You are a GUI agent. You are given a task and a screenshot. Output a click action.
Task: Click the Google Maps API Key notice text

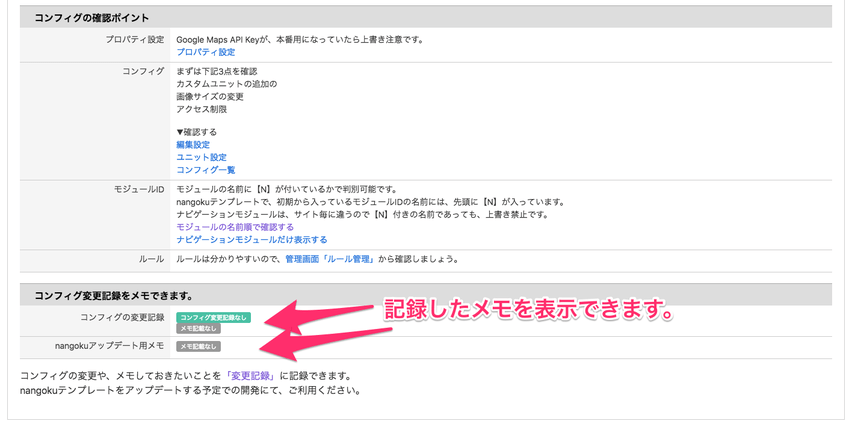300,39
